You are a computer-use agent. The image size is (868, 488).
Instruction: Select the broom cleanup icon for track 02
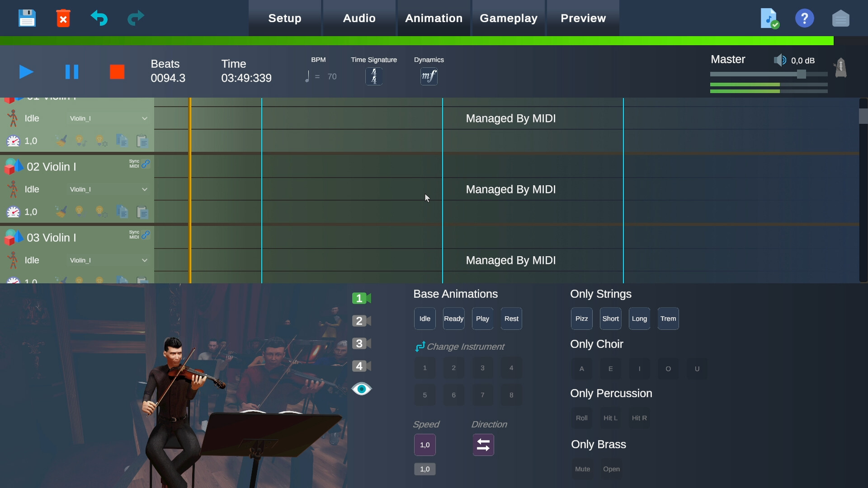click(x=61, y=211)
